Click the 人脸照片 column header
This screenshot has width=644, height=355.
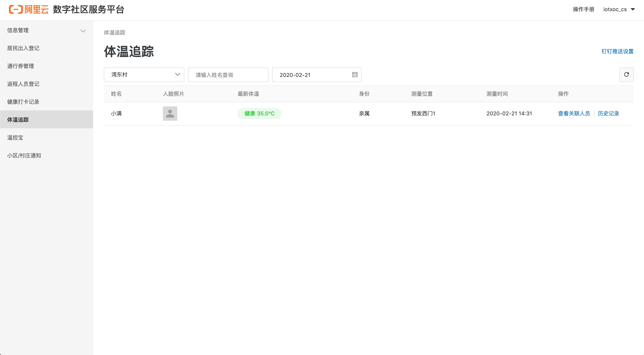[173, 94]
